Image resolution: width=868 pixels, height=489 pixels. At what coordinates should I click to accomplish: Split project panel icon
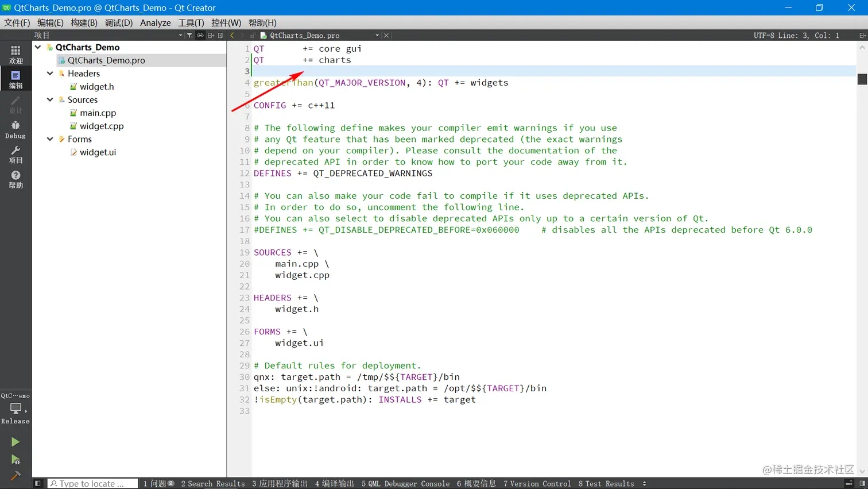pyautogui.click(x=211, y=35)
